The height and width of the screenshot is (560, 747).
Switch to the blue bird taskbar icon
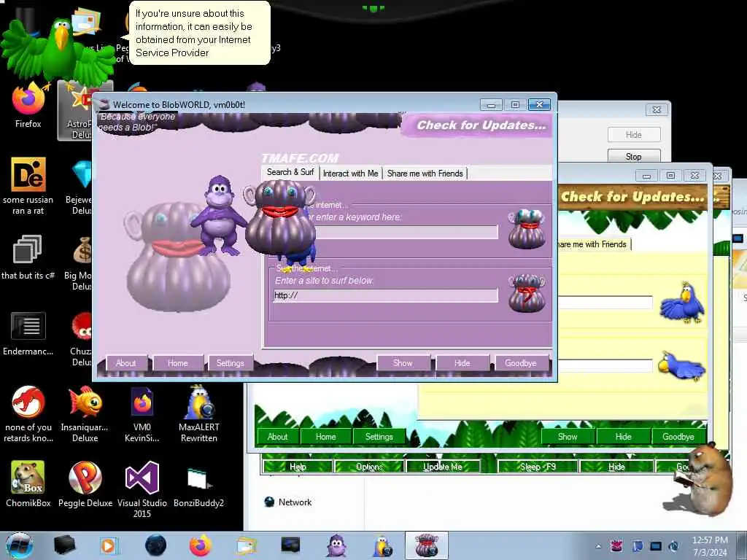(x=382, y=545)
